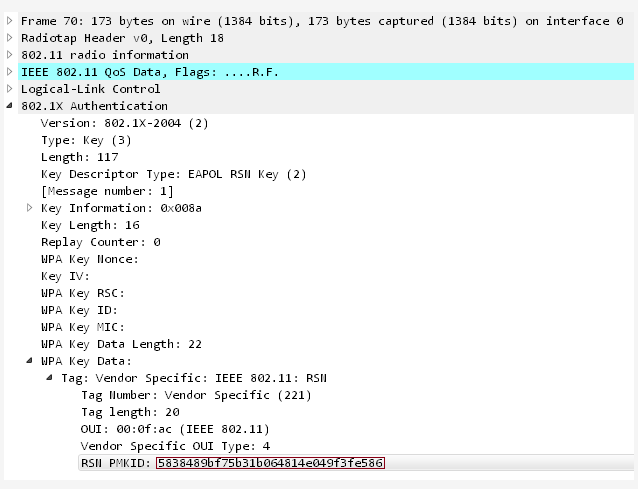Select the highlighted RSN PMKID hex value

tap(270, 463)
